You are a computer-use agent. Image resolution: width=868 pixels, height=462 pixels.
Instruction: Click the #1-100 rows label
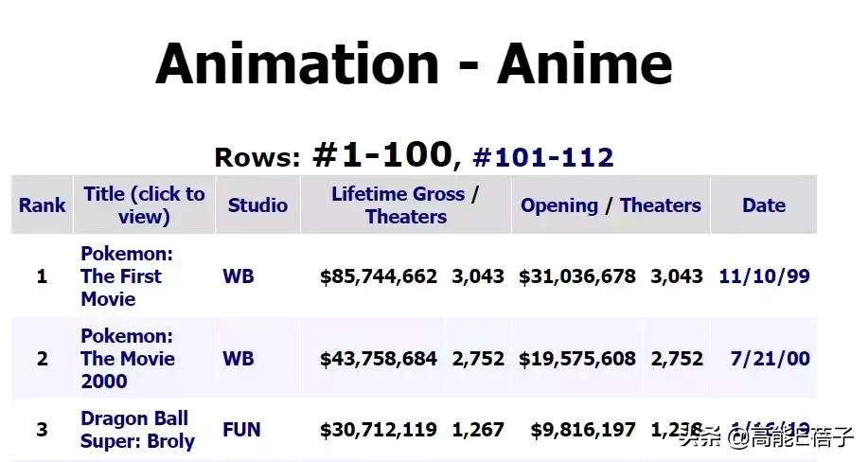coord(381,153)
